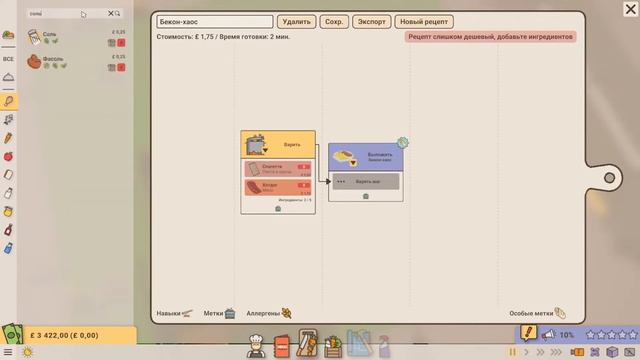
Task: Click the Экспорт button
Action: point(371,22)
